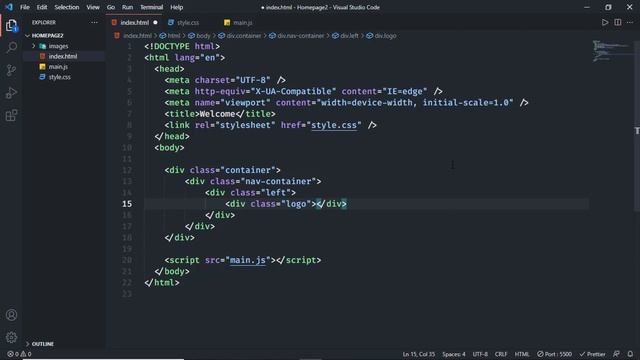Click the VS Code logo icon
The image size is (640, 360).
coord(9,7)
